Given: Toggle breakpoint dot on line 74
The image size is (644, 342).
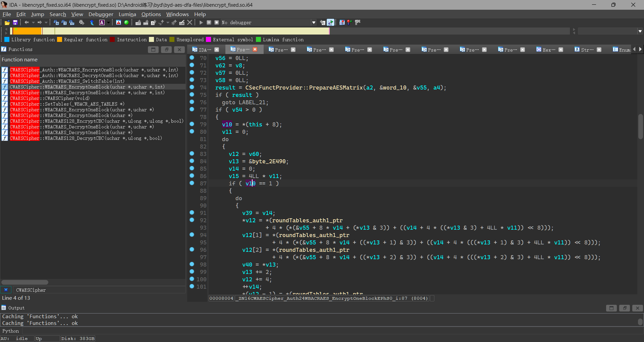Looking at the screenshot, I should tap(192, 87).
